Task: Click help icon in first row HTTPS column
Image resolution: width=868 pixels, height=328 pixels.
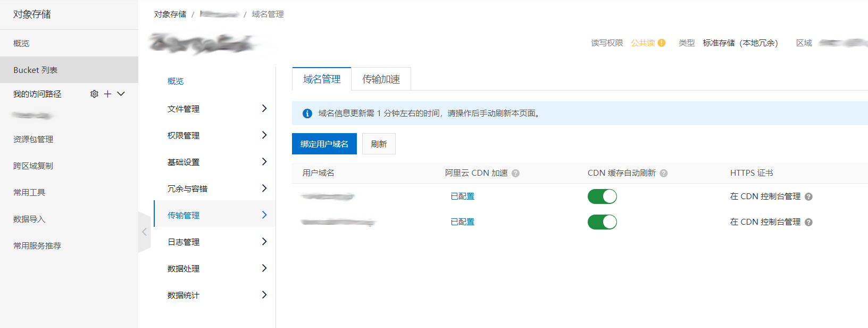Action: tap(808, 197)
